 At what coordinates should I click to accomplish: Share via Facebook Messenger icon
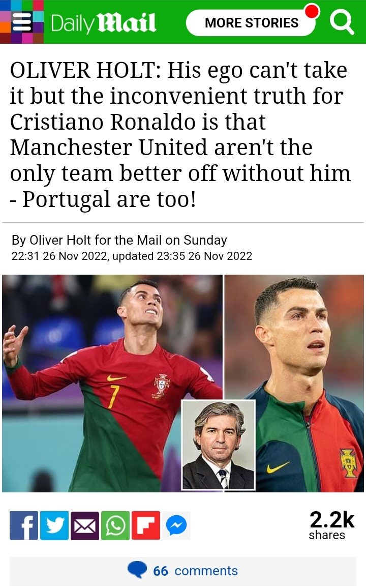pos(176,525)
